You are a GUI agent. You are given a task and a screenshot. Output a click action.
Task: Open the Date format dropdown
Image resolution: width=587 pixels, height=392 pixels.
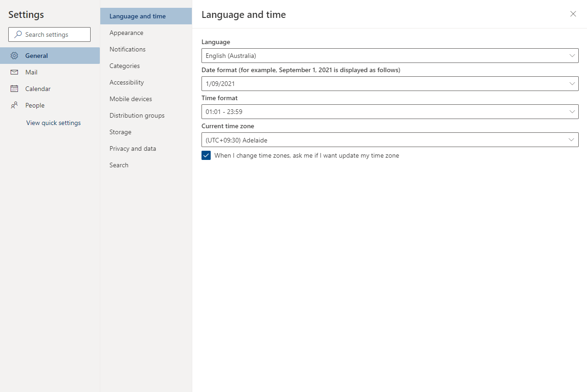(390, 84)
